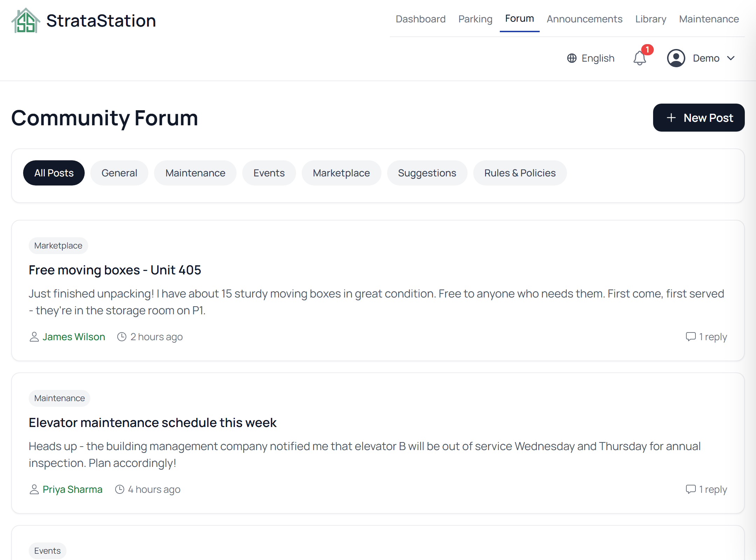Click the Events tag on the bottom post

point(47,551)
